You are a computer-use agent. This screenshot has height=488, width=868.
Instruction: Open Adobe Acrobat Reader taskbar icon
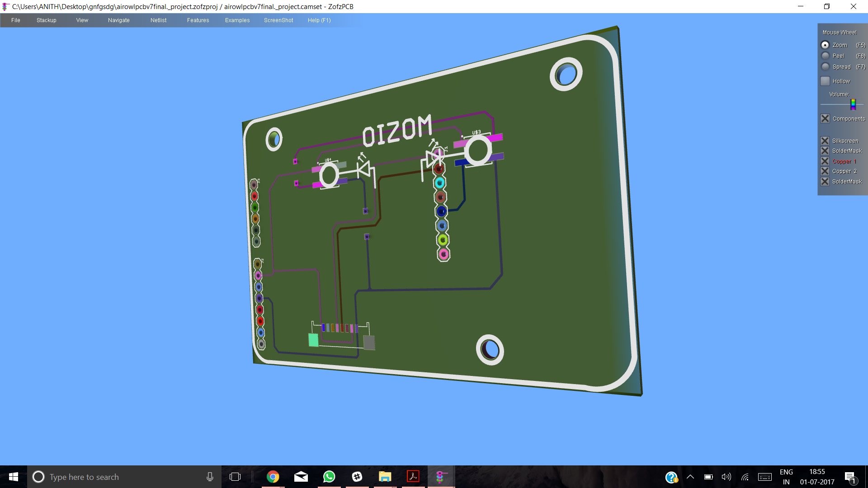tap(413, 477)
